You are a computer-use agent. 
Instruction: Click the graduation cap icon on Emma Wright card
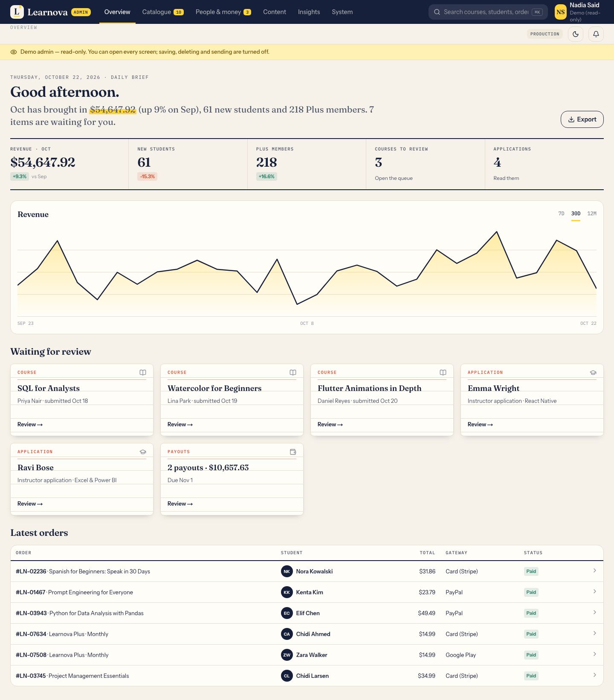point(593,373)
